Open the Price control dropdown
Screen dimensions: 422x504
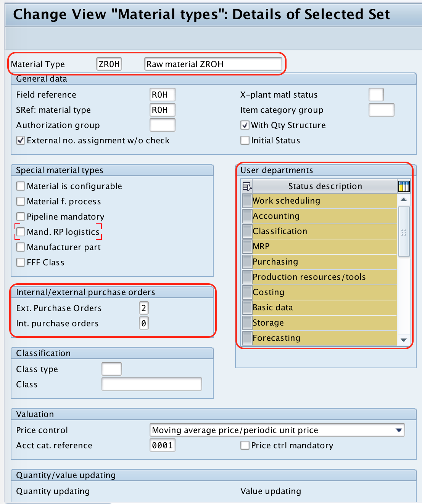(399, 430)
